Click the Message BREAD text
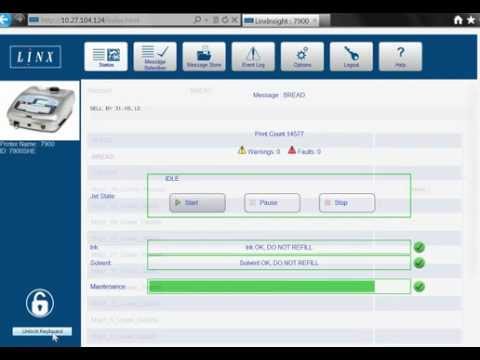The height and width of the screenshot is (360, 480). (279, 95)
